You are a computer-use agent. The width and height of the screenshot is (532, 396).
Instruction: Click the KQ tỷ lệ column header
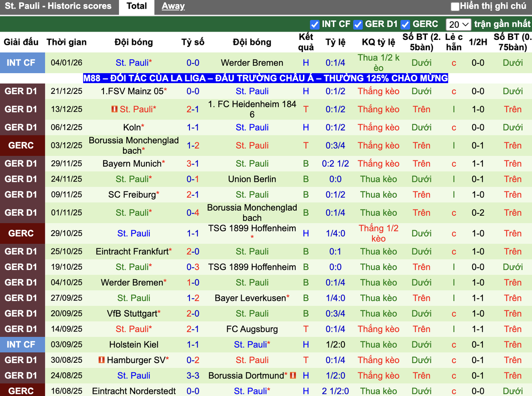pos(379,42)
